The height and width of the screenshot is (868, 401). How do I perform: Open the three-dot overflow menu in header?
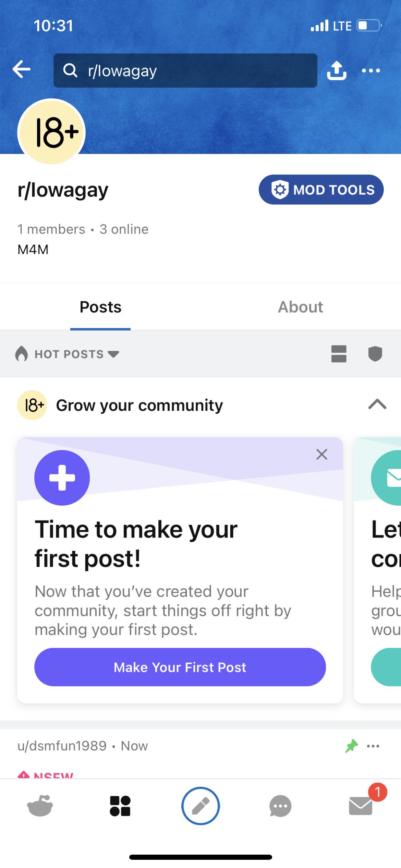[371, 71]
